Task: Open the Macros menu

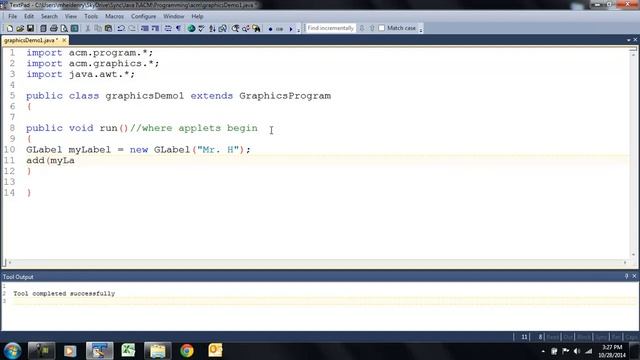Action: tap(114, 16)
